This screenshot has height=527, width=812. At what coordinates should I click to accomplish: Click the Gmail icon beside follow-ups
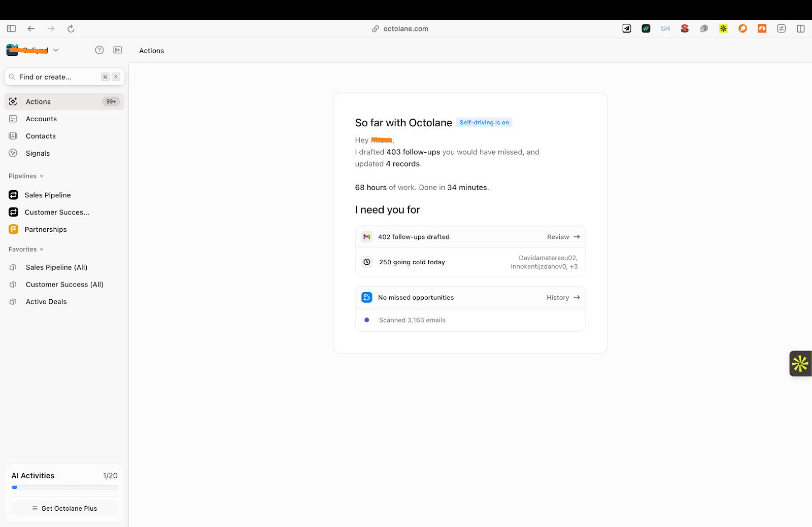(366, 237)
